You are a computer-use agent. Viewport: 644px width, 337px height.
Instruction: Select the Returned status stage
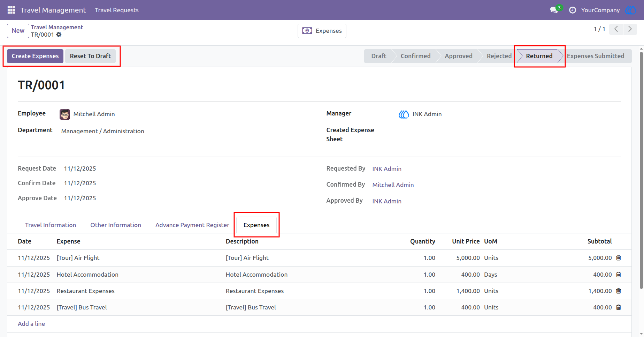(x=539, y=56)
